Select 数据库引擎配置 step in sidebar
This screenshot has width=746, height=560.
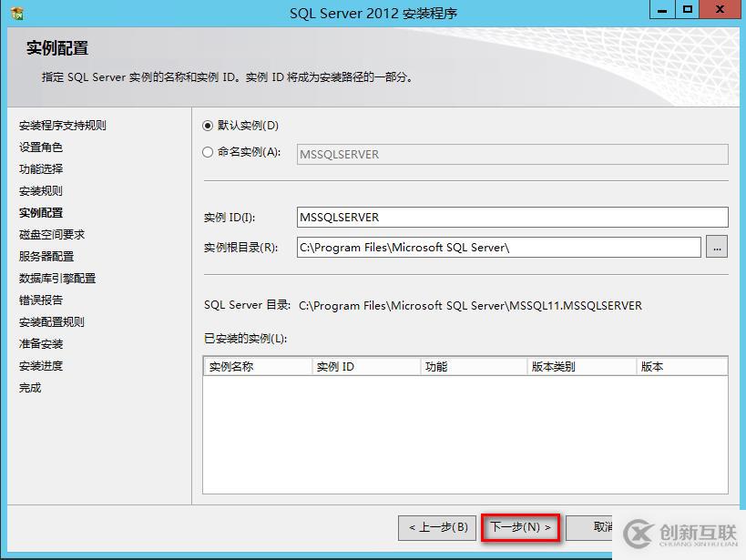(57, 279)
